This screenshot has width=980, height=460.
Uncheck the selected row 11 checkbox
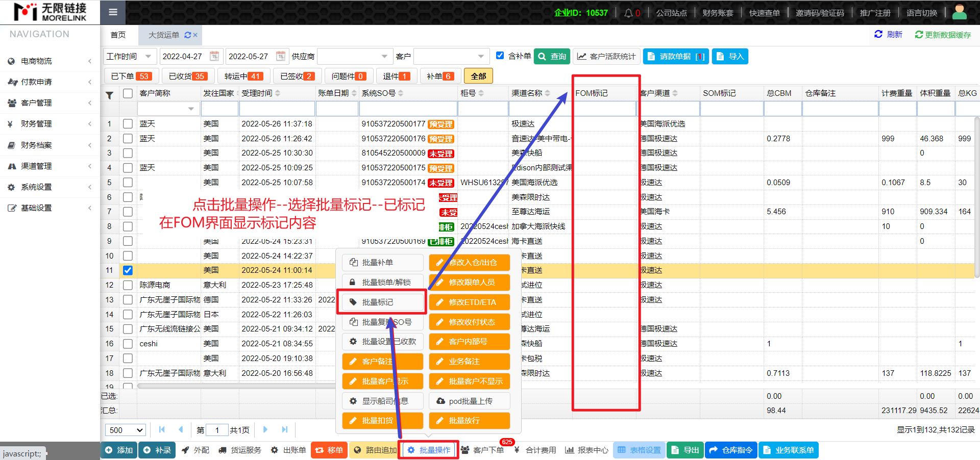(128, 270)
